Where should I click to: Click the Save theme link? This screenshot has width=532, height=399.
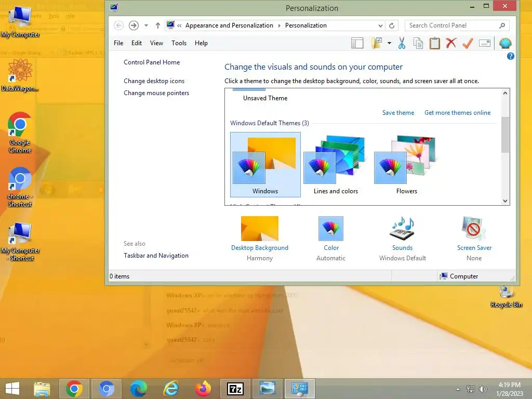(398, 113)
